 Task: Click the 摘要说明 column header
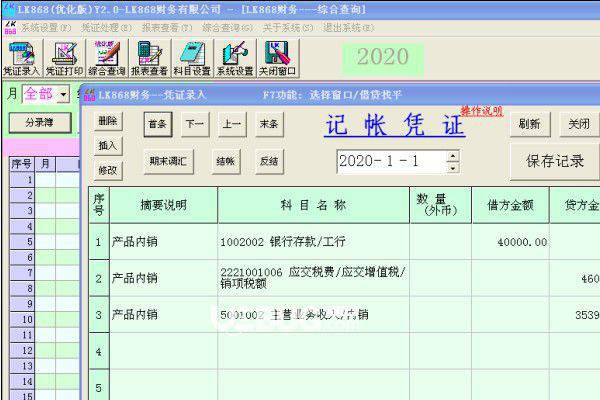[163, 205]
